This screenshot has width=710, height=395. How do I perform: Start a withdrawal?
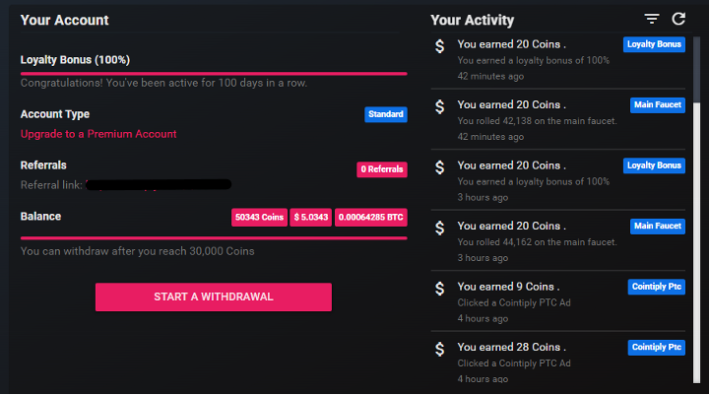(x=213, y=297)
